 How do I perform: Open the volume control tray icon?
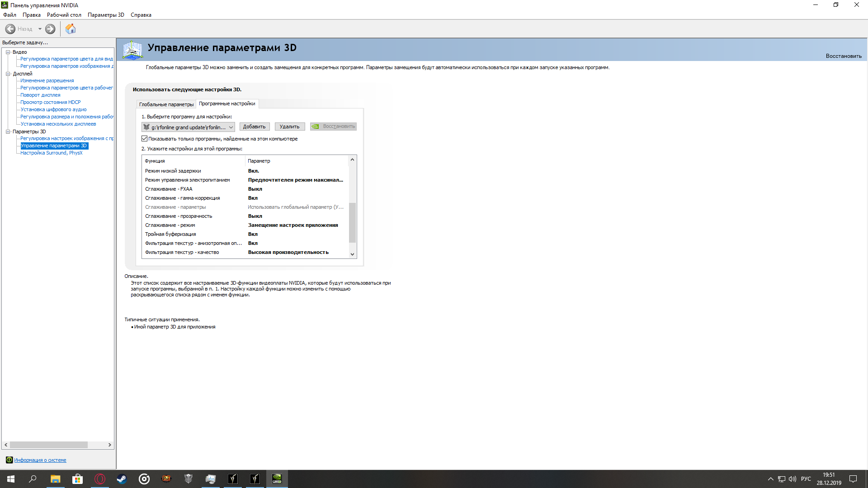point(792,479)
